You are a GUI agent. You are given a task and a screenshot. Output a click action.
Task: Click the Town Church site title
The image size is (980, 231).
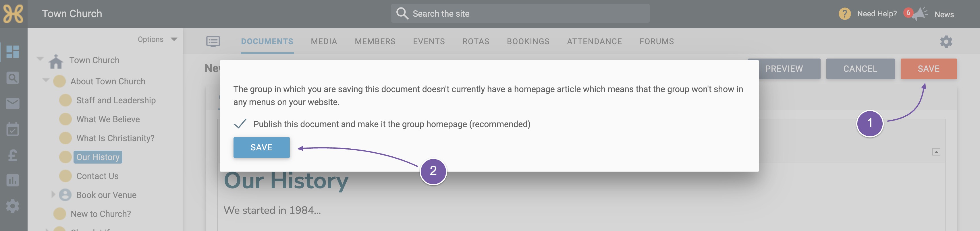[x=72, y=14]
